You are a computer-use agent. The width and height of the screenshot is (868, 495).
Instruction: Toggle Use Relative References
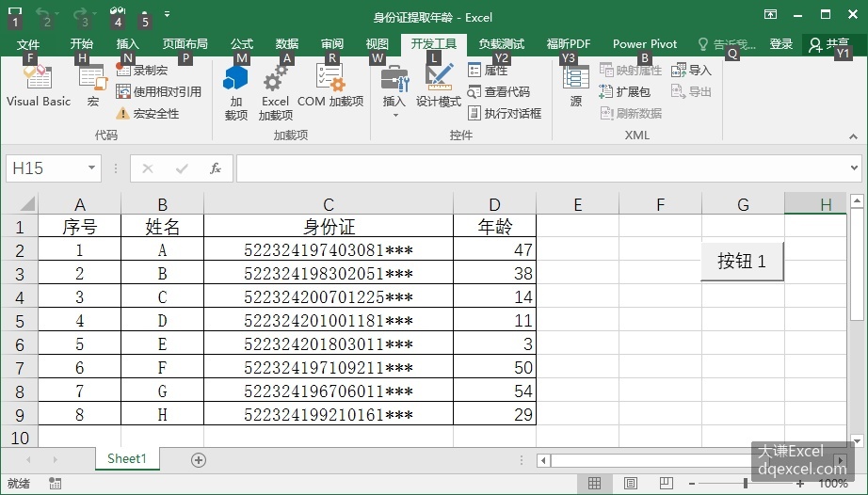point(158,92)
